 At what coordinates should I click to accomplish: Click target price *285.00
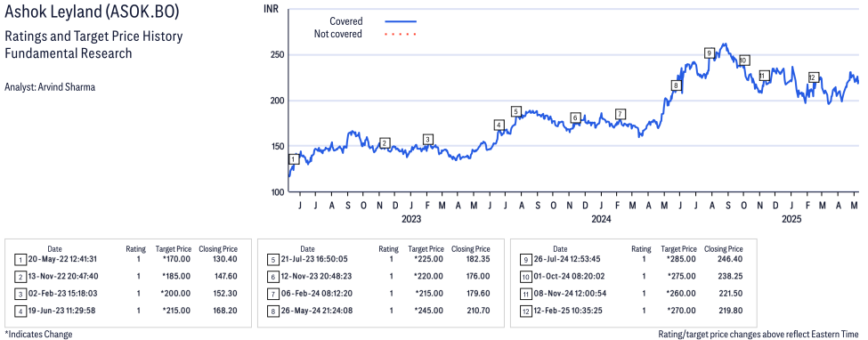pos(681,259)
